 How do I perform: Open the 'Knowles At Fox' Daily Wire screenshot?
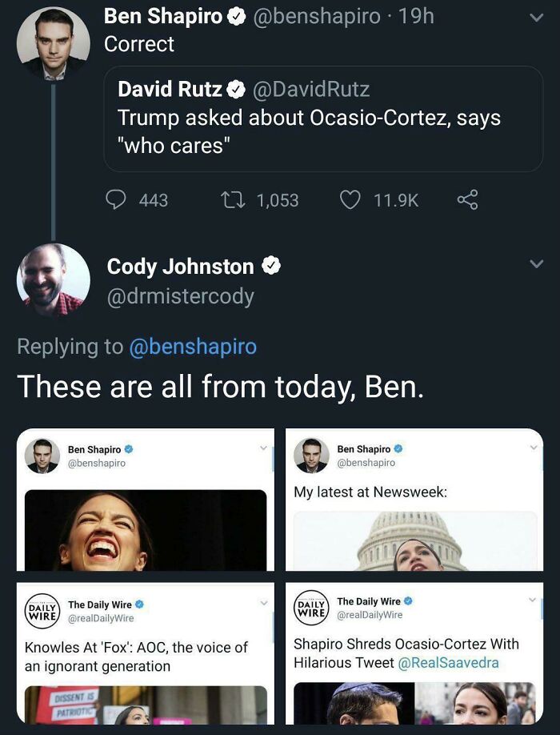click(x=145, y=653)
